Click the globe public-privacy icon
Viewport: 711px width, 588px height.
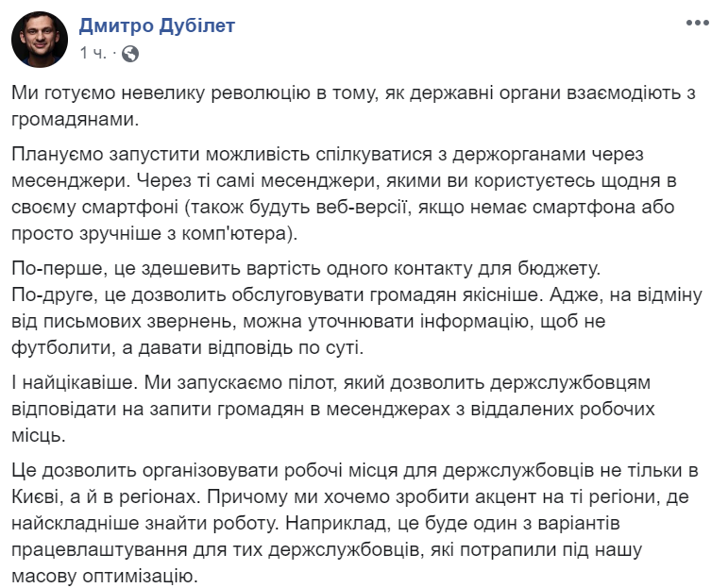click(130, 54)
